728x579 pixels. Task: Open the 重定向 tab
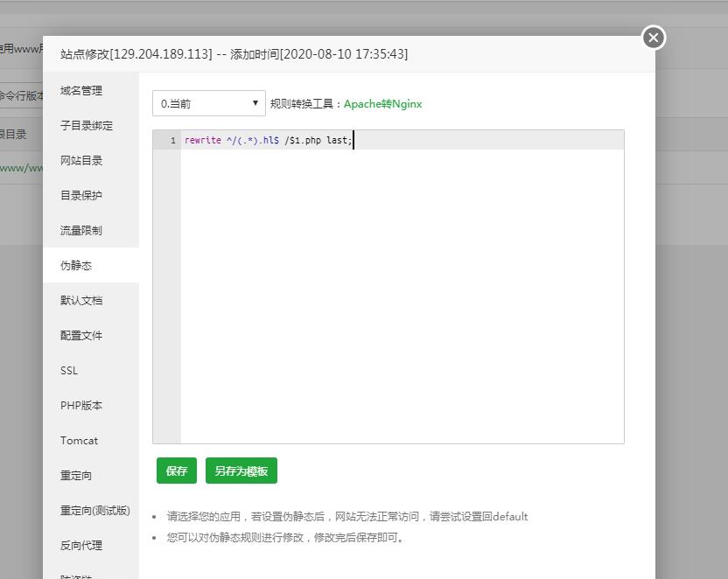(x=76, y=475)
